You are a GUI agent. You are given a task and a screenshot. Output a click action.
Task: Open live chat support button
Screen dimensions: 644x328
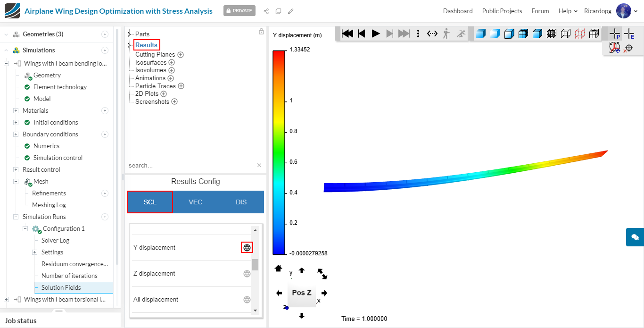pyautogui.click(x=635, y=237)
